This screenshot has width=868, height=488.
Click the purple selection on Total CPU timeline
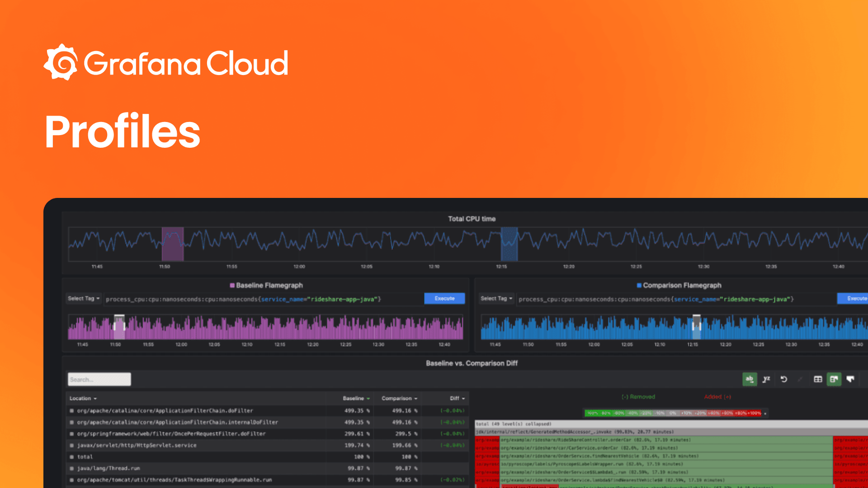click(173, 244)
